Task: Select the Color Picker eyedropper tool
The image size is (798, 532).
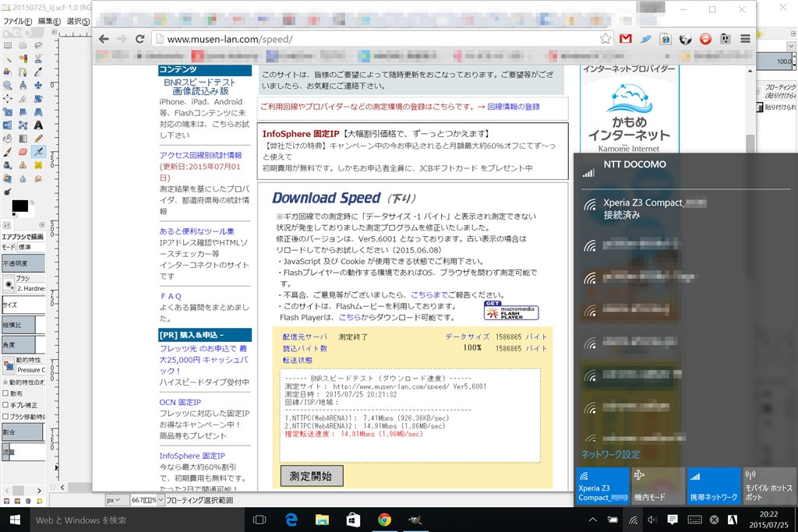Action: tap(38, 72)
